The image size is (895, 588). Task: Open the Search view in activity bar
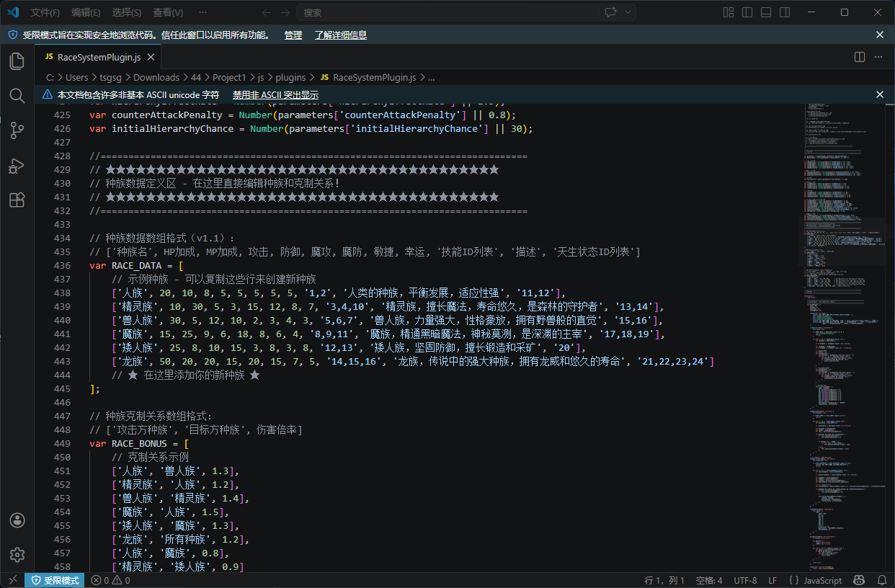(x=17, y=96)
